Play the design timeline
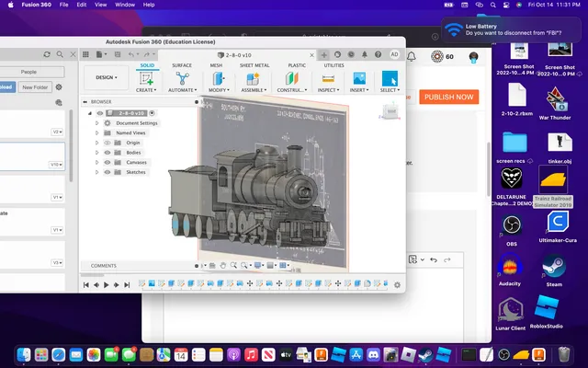Screen dimensions: 588x368 point(107,285)
